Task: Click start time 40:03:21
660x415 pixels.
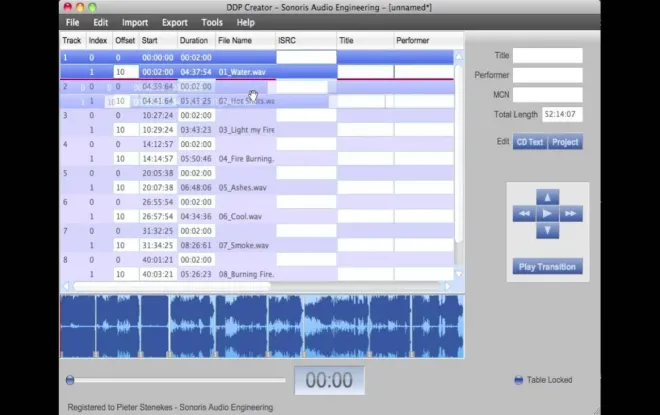Action: (x=157, y=274)
